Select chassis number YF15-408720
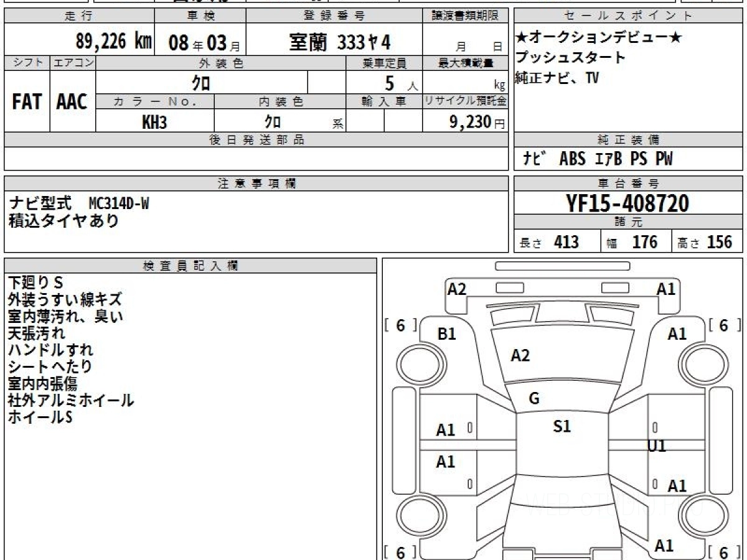The height and width of the screenshot is (560, 747). (627, 203)
